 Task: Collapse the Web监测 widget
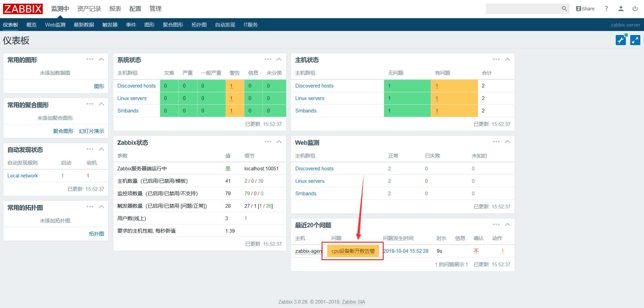point(507,142)
